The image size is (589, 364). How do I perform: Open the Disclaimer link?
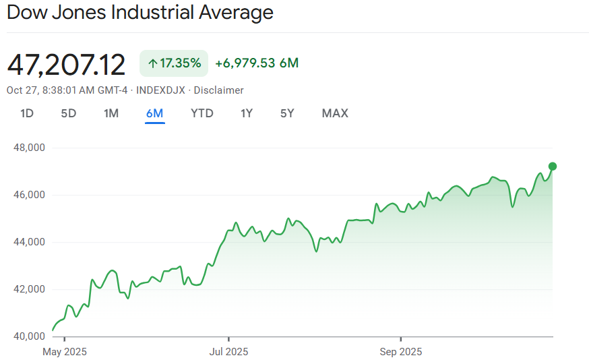[219, 90]
